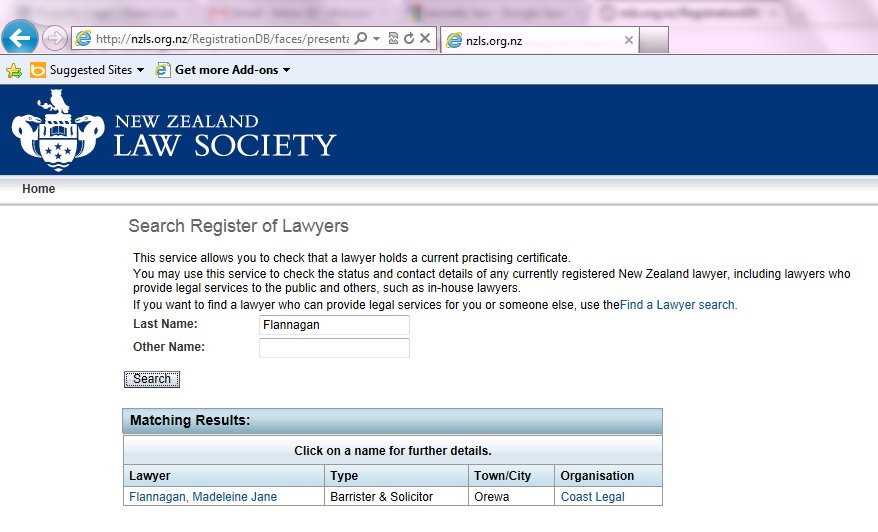878x532 pixels.
Task: Click the Type column header
Action: (x=396, y=475)
